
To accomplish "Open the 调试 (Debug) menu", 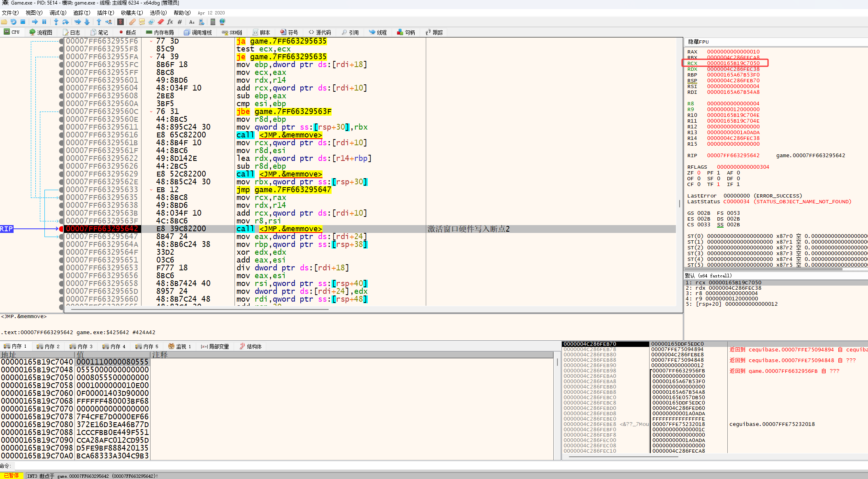I will click(58, 13).
